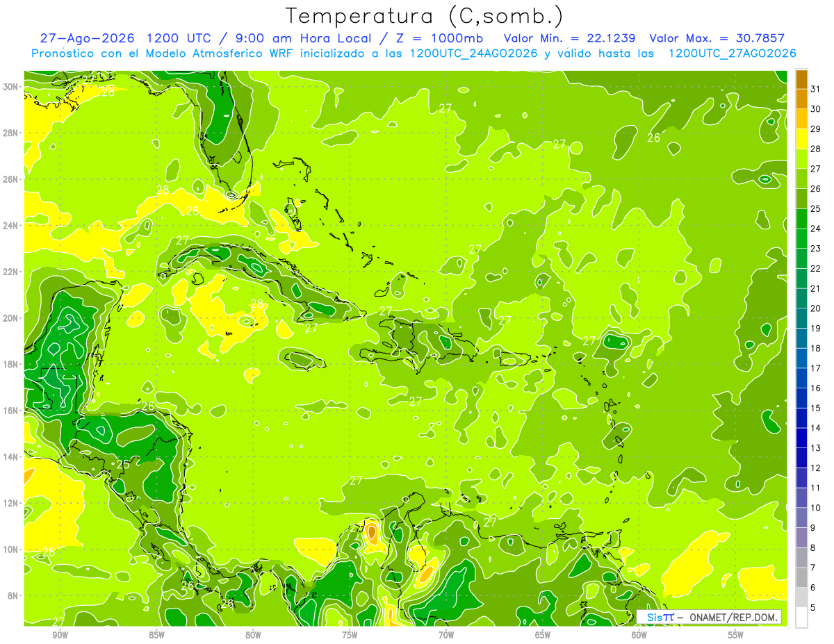Click the '12N' latitude label
The height and width of the screenshot is (644, 834).
tap(12, 503)
